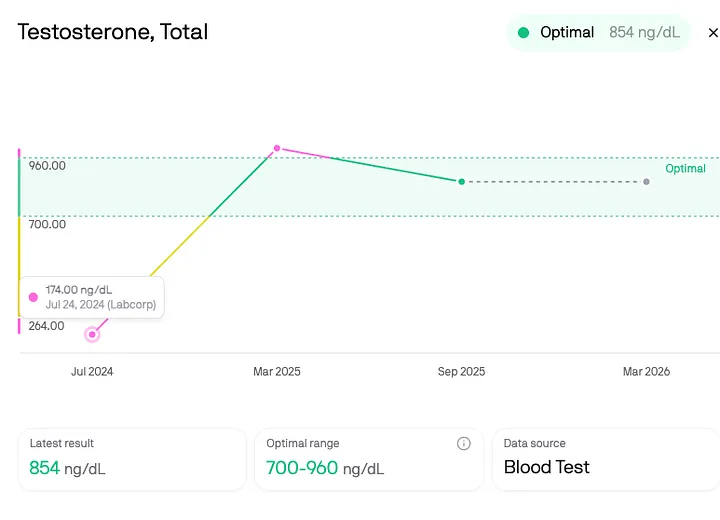Click the Optimal label in the chart band

tap(686, 169)
